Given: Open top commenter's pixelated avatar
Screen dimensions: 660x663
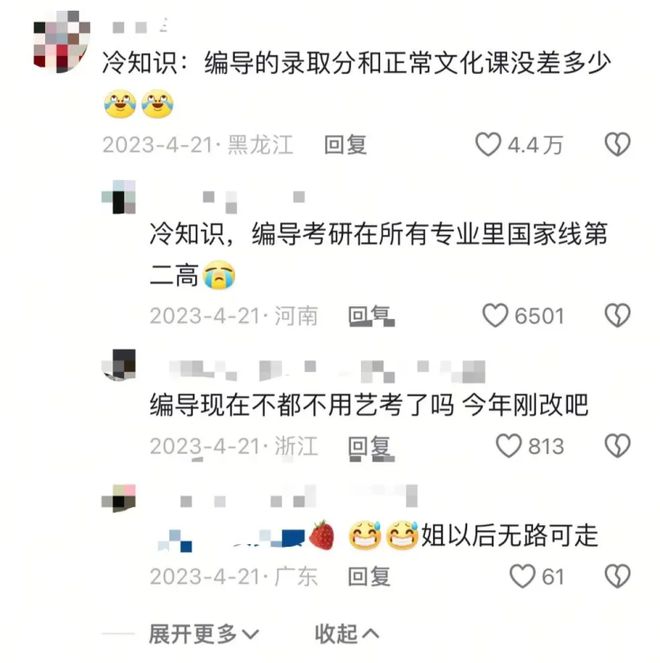Looking at the screenshot, I should click(x=62, y=41).
